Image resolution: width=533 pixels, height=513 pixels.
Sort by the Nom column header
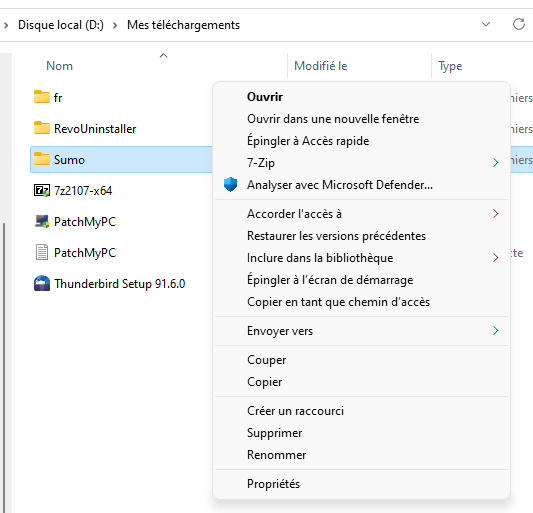(x=59, y=66)
